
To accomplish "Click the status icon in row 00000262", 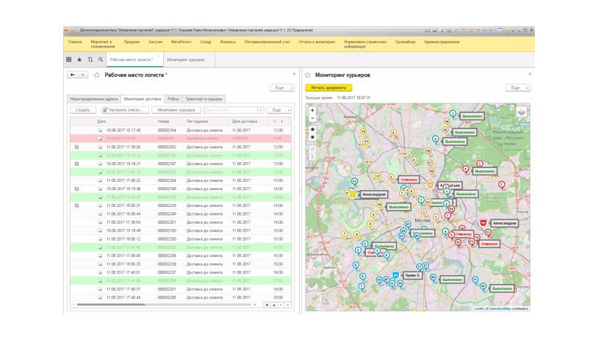I will point(77,147).
